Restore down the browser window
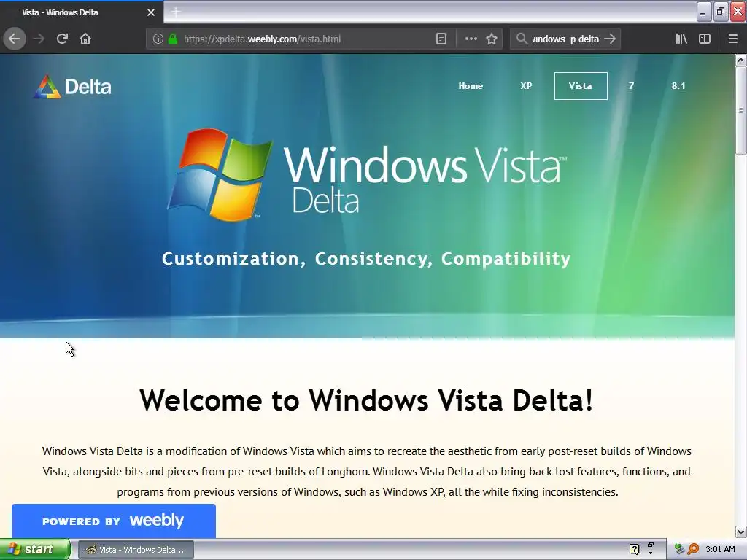747x560 pixels. click(721, 12)
